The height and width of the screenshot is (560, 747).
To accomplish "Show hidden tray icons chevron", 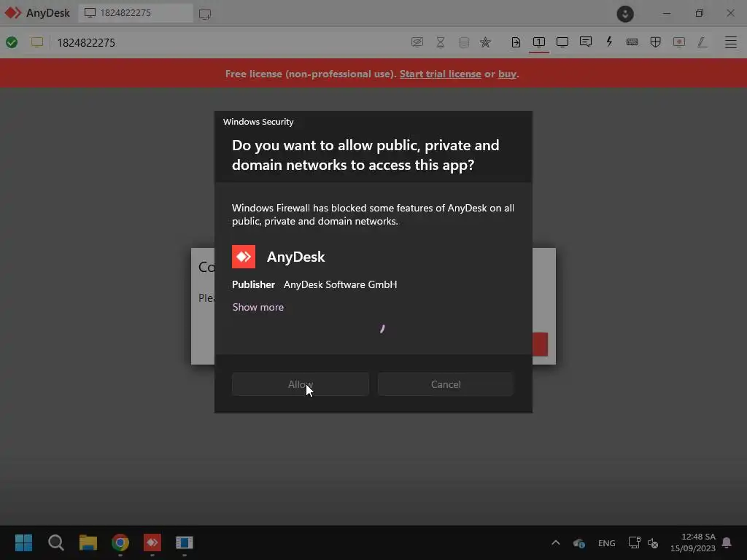I will tap(555, 542).
